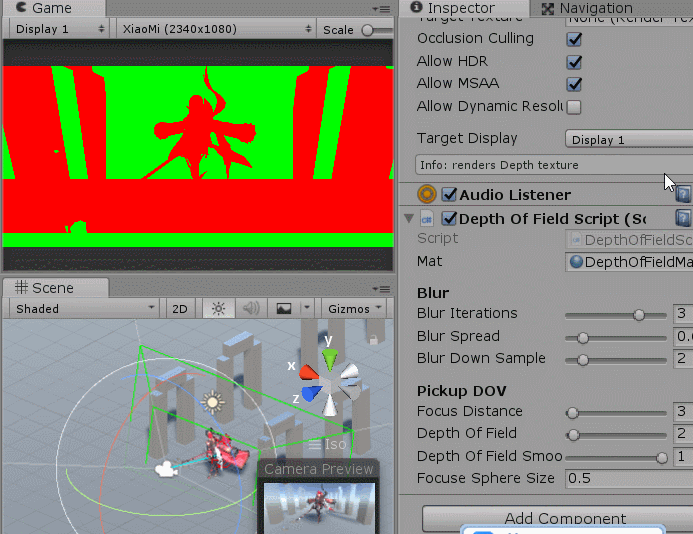Open Target Display dropdown

pyautogui.click(x=629, y=140)
